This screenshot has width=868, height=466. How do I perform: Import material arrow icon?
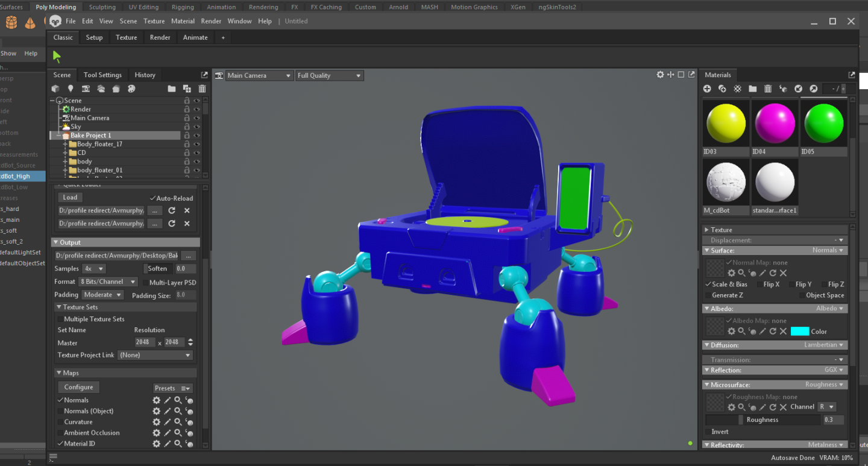click(x=798, y=89)
